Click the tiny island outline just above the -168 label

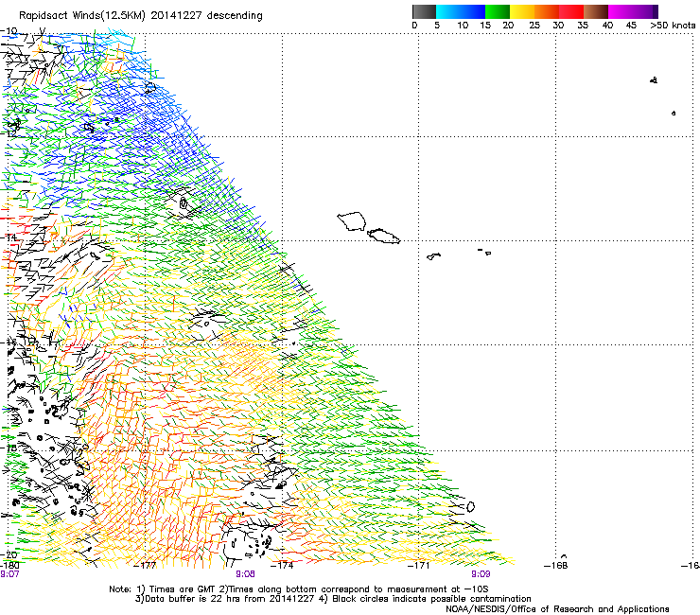point(564,556)
